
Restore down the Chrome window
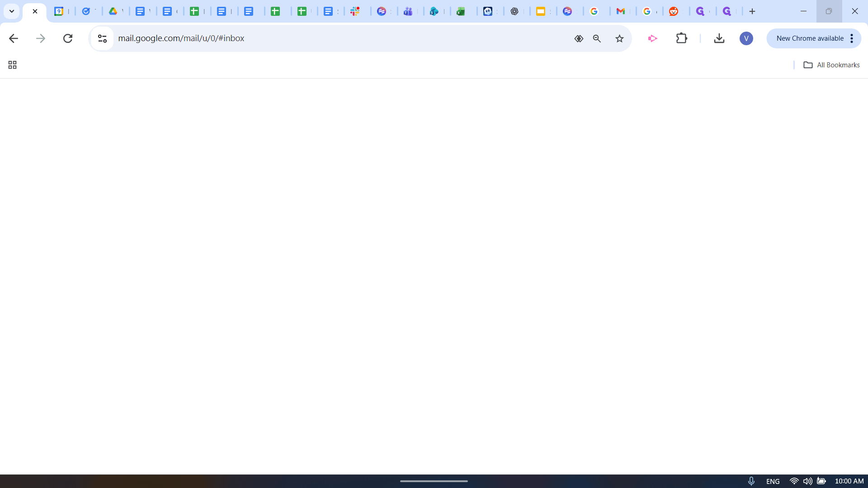point(829,11)
